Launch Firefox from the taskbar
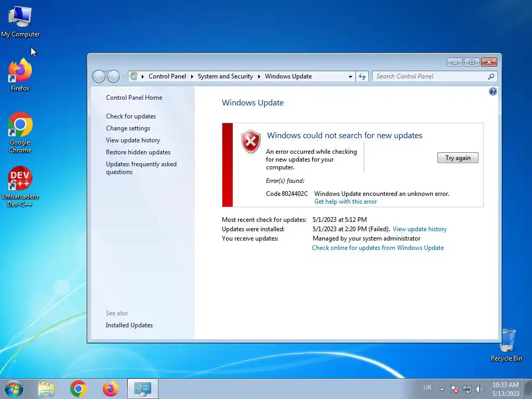 111,389
